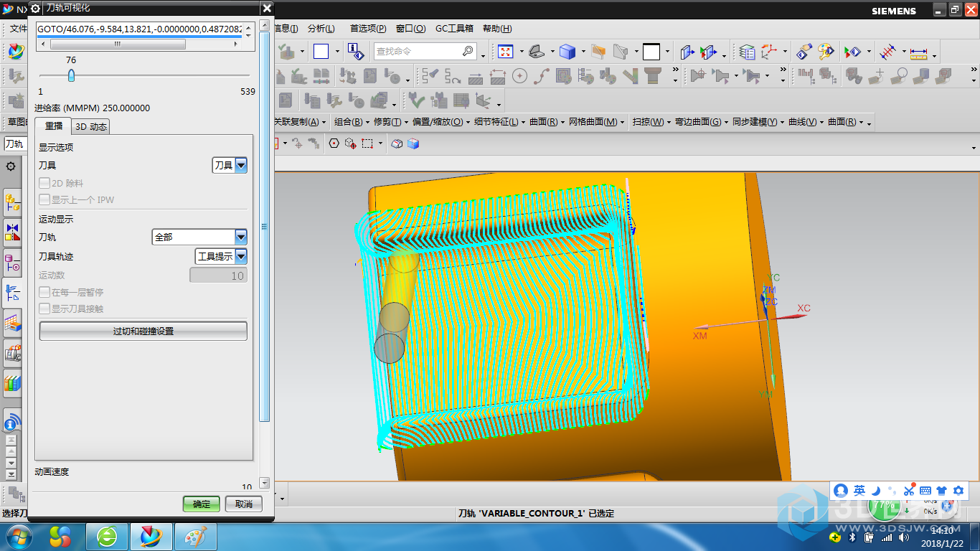Open the Reuse Library sidebar icon
The width and height of the screenshot is (980, 551).
pos(12,322)
